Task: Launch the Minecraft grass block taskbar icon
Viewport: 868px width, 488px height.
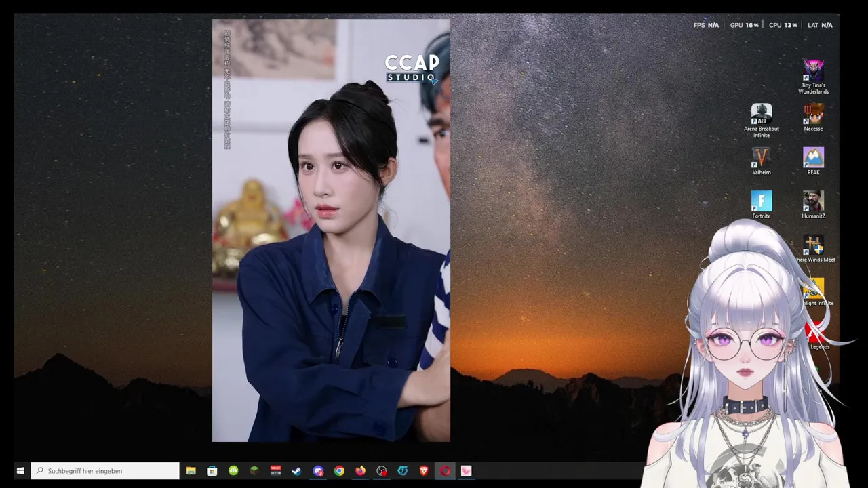Action: click(254, 470)
